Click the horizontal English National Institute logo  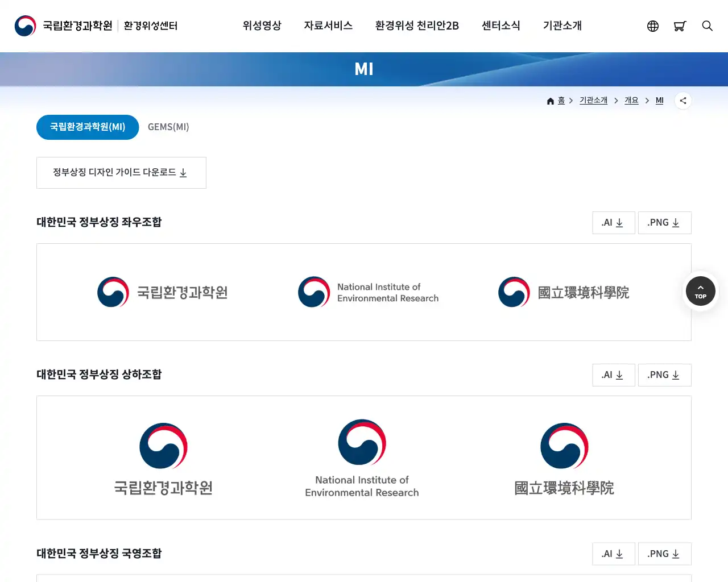pyautogui.click(x=369, y=292)
